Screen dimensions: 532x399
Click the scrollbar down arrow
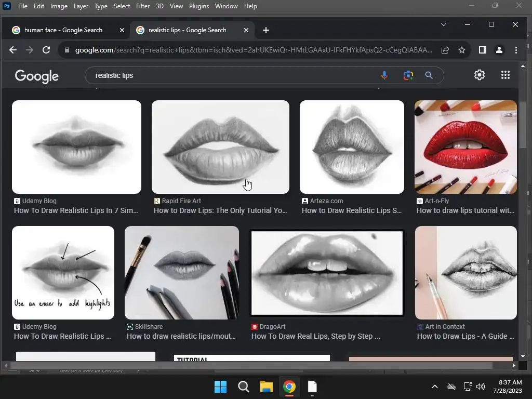[523, 356]
